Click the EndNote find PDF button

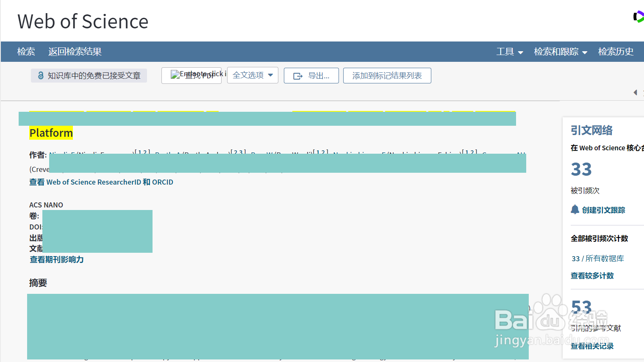[192, 75]
